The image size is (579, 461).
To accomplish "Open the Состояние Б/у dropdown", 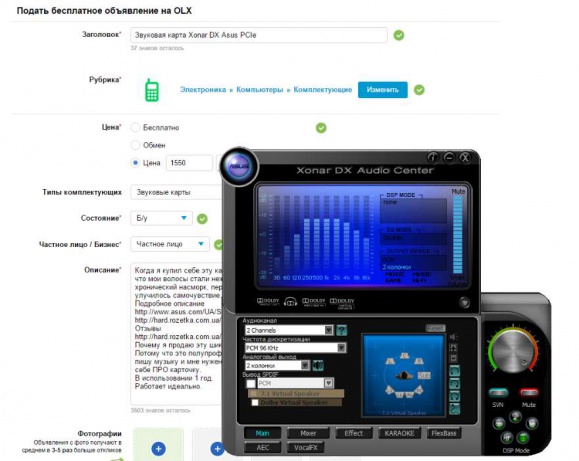I will pyautogui.click(x=161, y=218).
